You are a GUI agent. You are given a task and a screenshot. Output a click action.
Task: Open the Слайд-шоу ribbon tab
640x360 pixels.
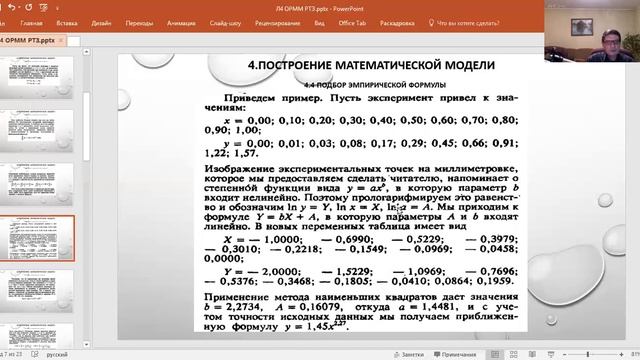click(225, 23)
